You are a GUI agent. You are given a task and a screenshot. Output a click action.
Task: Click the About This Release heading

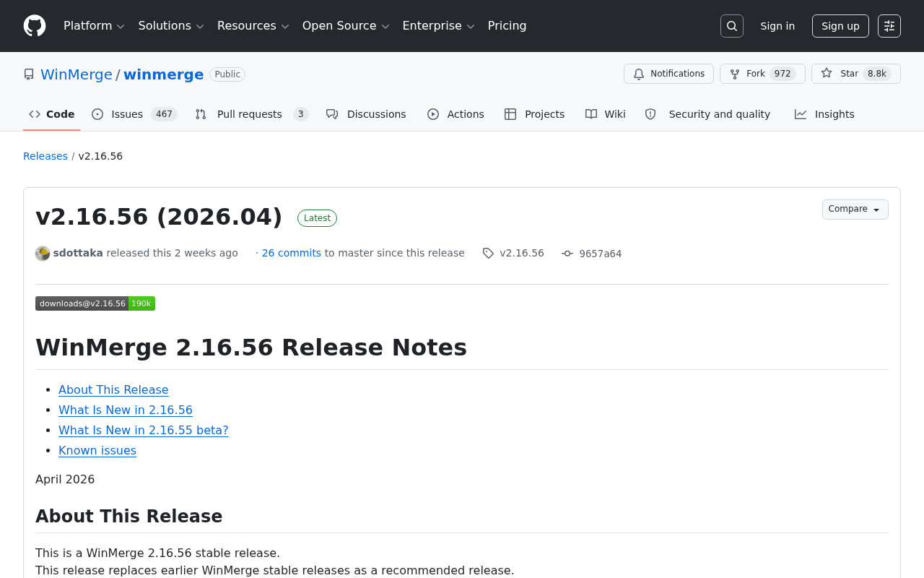pos(129,517)
